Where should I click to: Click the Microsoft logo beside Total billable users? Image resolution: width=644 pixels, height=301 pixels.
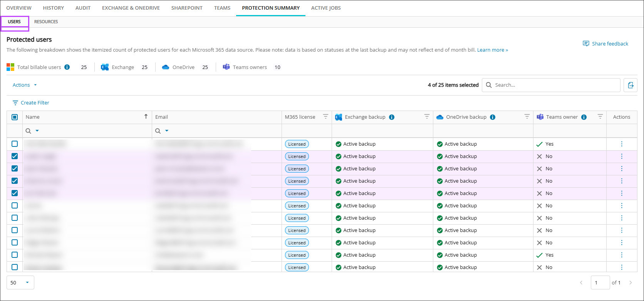click(x=10, y=67)
